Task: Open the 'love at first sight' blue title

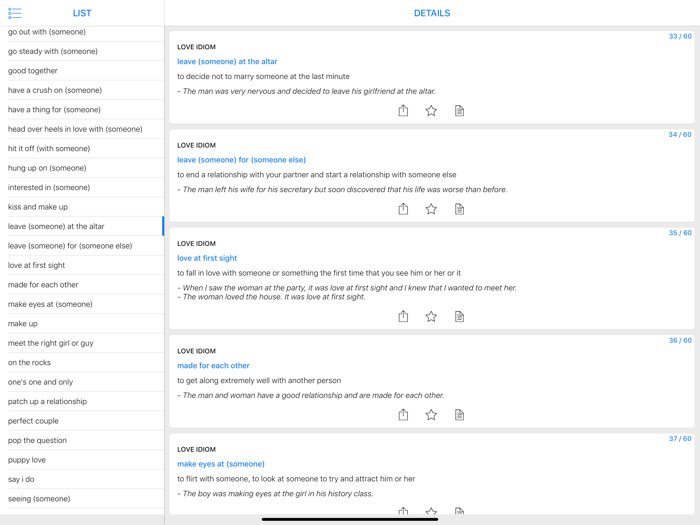Action: [207, 258]
